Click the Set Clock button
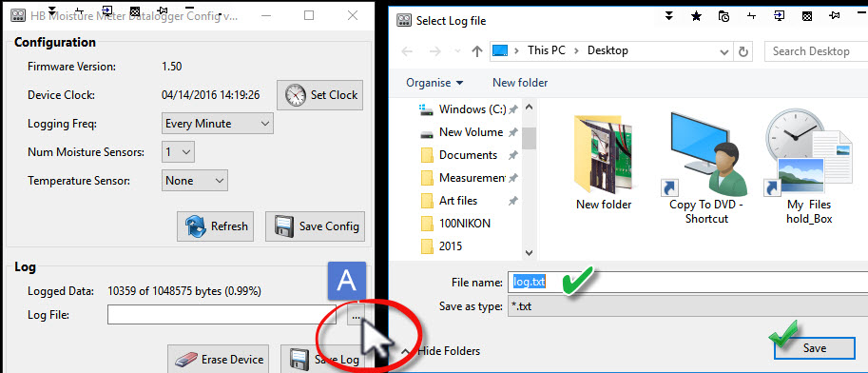The width and height of the screenshot is (868, 373). [x=320, y=95]
